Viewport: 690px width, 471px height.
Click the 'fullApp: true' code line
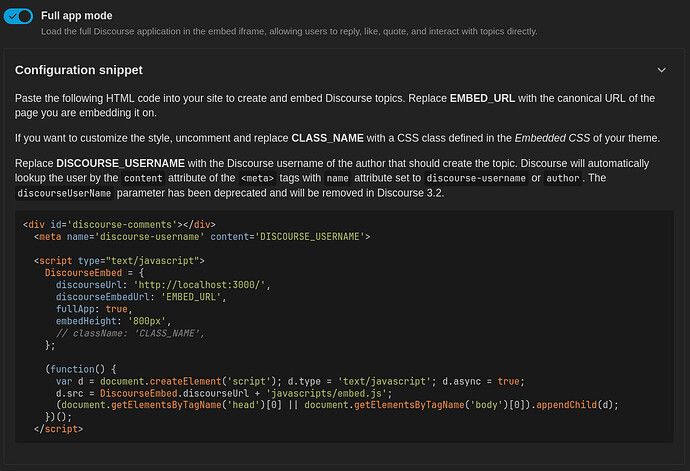94,309
